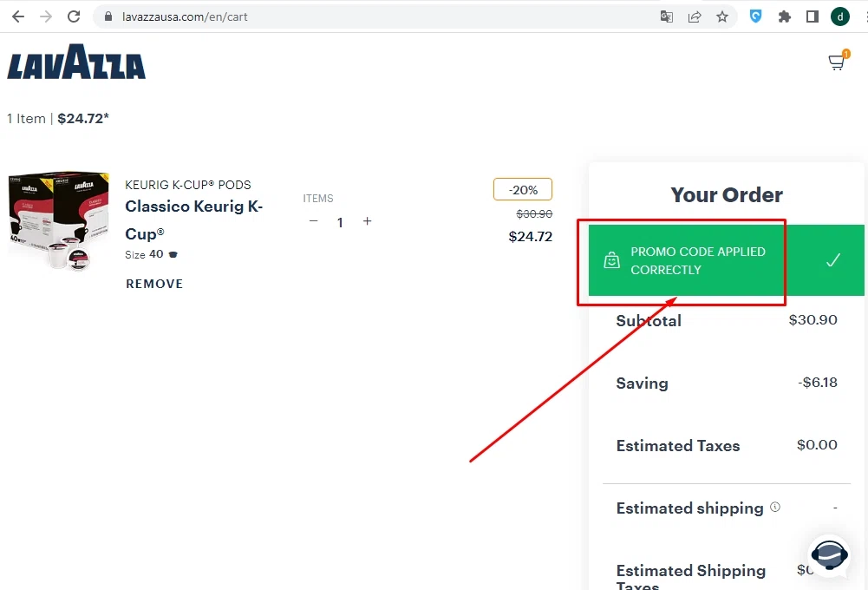Image resolution: width=868 pixels, height=590 pixels.
Task: Click the 'ITEMS' quantity label
Action: [318, 199]
